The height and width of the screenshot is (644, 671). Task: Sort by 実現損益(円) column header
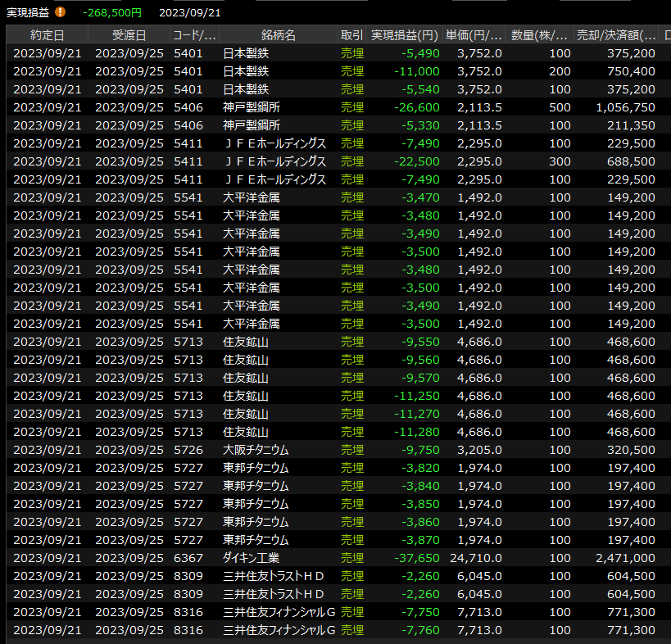pyautogui.click(x=405, y=35)
